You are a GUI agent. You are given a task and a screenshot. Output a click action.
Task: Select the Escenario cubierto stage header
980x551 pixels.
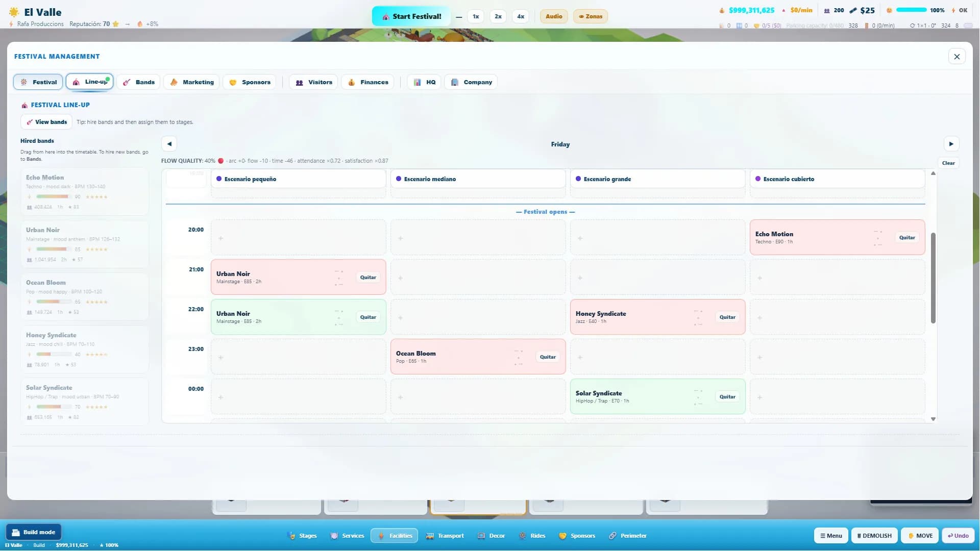pos(837,179)
